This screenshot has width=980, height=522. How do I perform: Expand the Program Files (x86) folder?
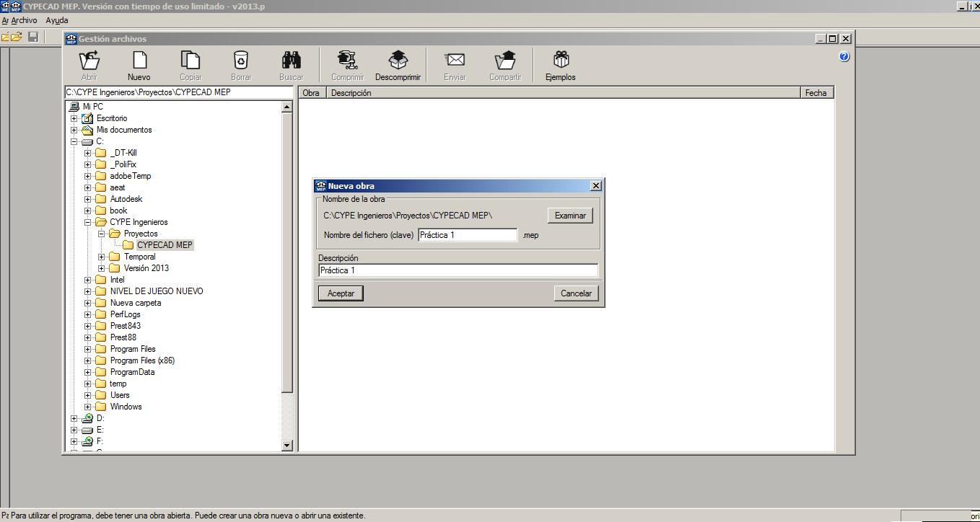pyautogui.click(x=87, y=360)
